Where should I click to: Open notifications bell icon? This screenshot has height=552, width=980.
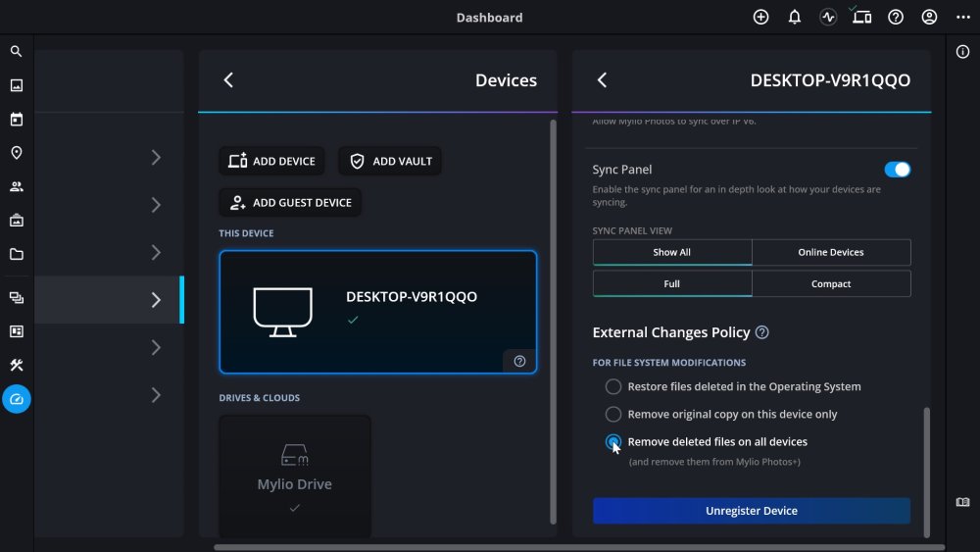[x=795, y=17]
